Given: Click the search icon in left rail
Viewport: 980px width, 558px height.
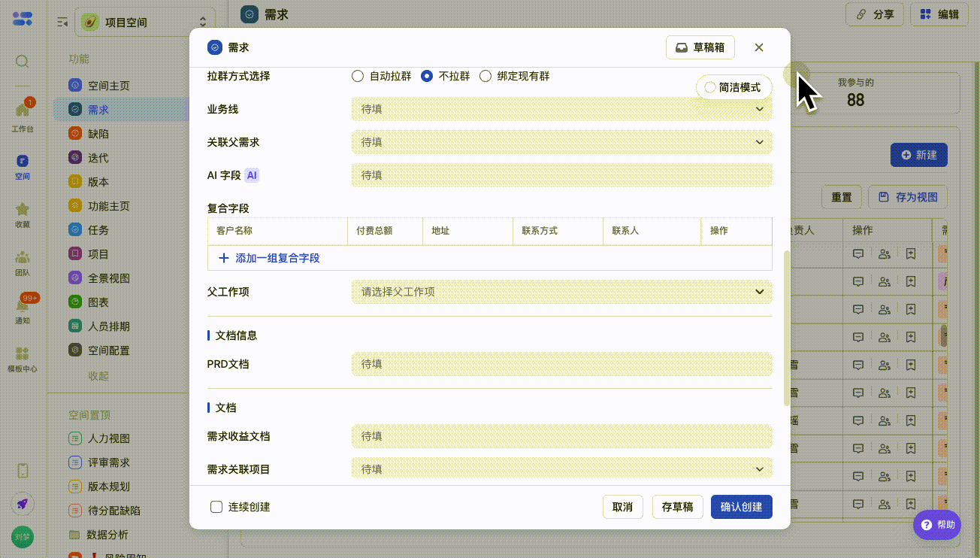Looking at the screenshot, I should pyautogui.click(x=23, y=62).
